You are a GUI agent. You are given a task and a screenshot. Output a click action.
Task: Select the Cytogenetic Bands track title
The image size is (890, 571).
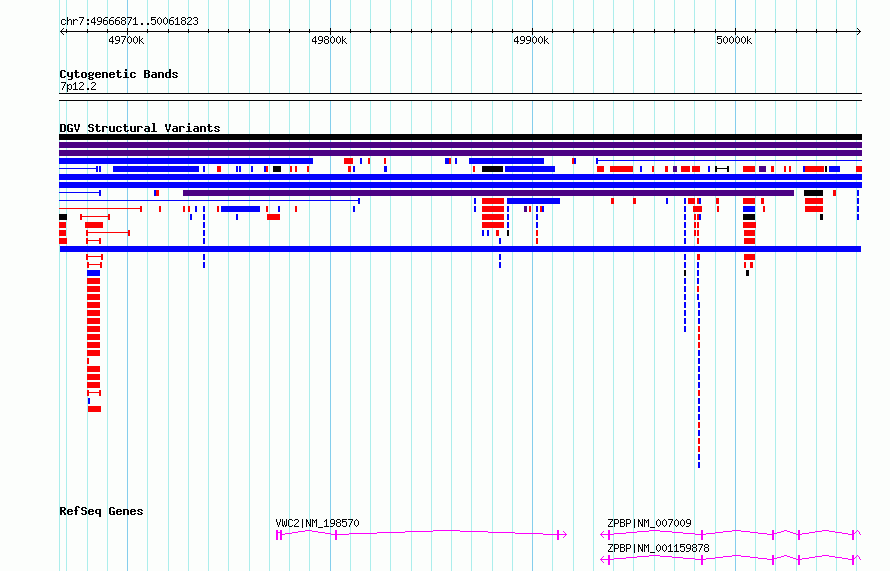(x=119, y=74)
